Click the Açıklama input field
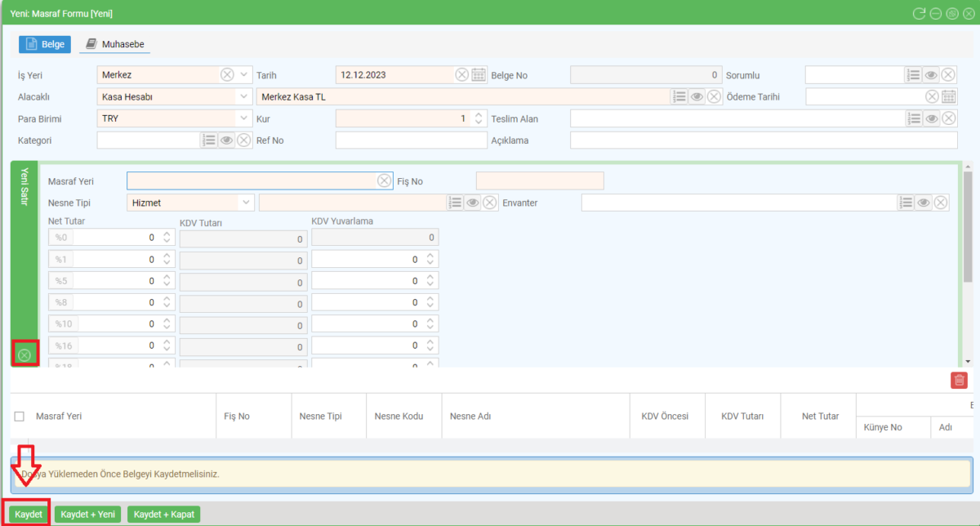 coord(763,140)
